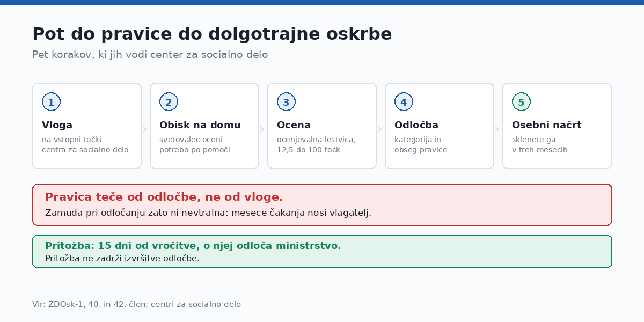The image size is (644, 322).
Task: Select the 'Osebni načrt' heading
Action: pyautogui.click(x=547, y=125)
